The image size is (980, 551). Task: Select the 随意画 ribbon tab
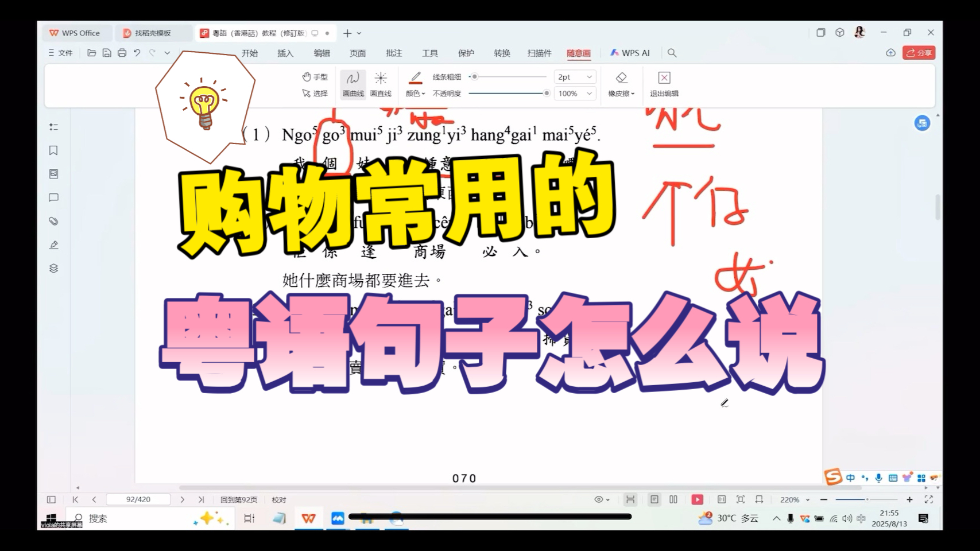pyautogui.click(x=579, y=53)
